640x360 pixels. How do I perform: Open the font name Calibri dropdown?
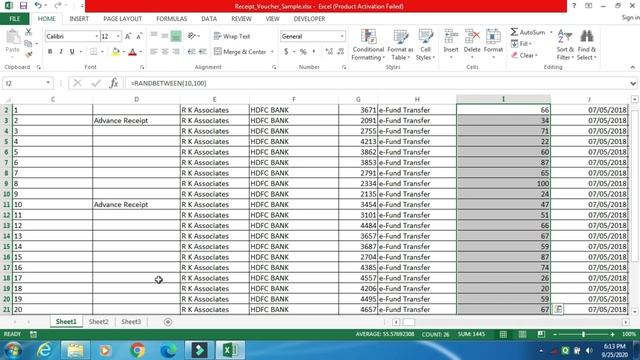point(96,36)
